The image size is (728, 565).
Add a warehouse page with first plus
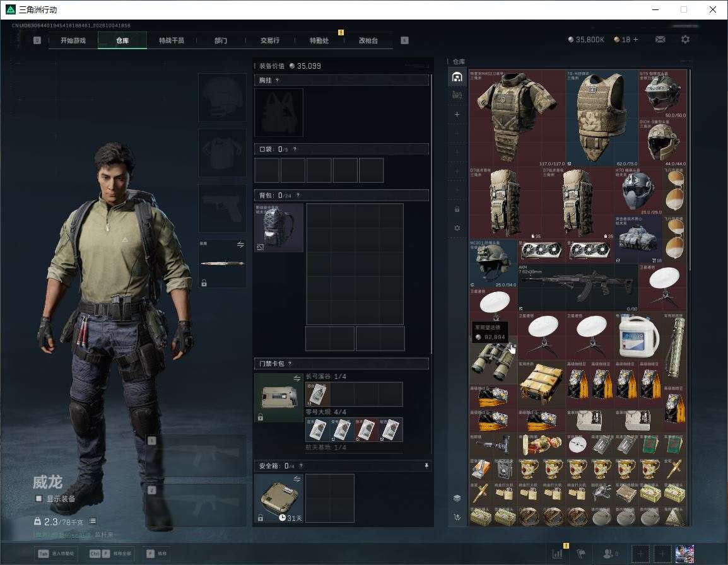coord(457,114)
